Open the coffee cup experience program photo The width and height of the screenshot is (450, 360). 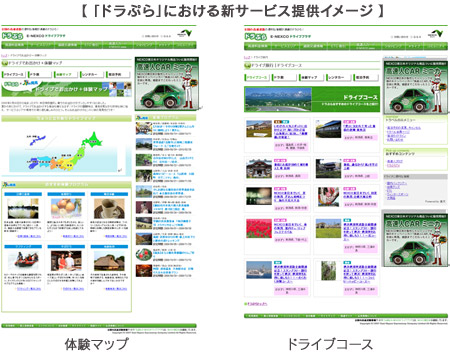pyautogui.click(x=109, y=209)
